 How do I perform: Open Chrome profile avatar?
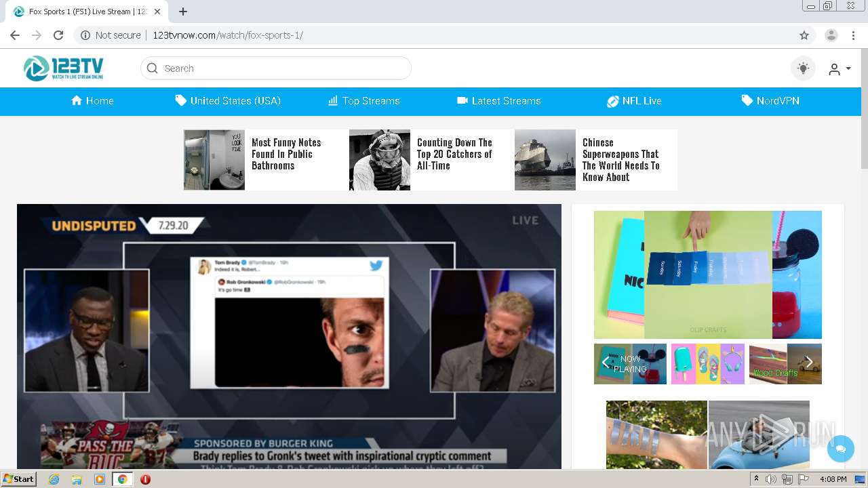click(x=831, y=35)
